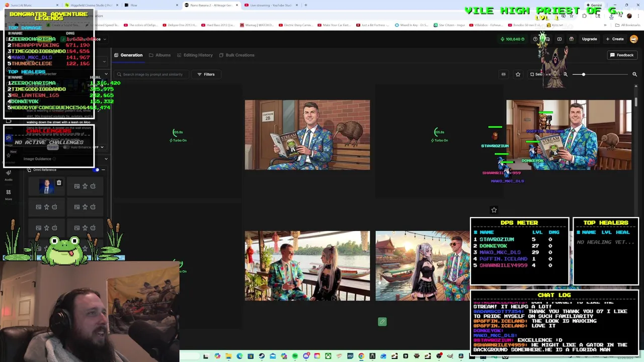Adjust the thumbnail size slider
Viewport: 644px width, 362px height.
pyautogui.click(x=600, y=74)
